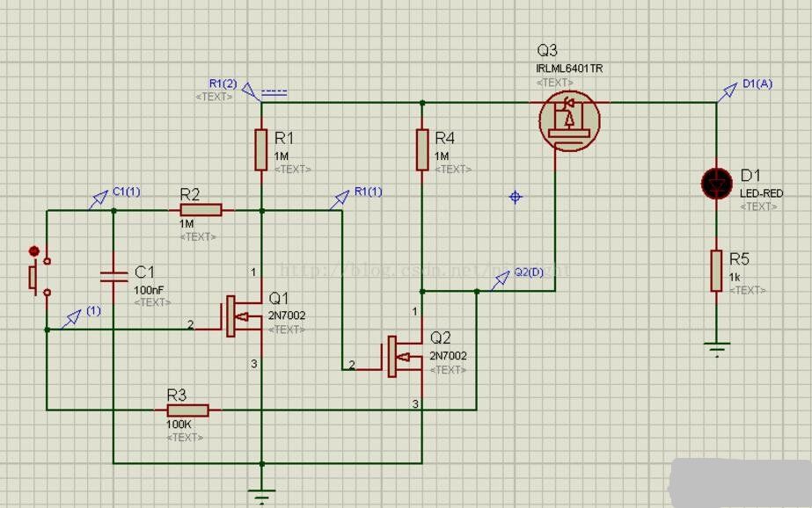
Task: Click the 2N7002 label under Q2
Action: pyautogui.click(x=448, y=356)
